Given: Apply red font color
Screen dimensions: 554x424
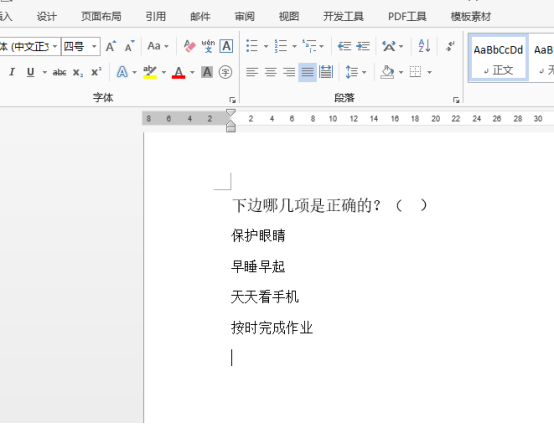Looking at the screenshot, I should coord(178,72).
